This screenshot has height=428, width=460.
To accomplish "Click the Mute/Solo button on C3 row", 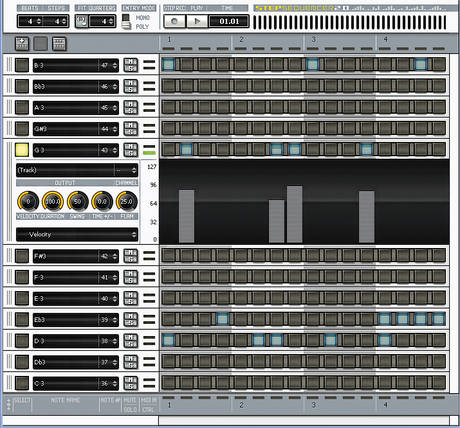I will click(x=131, y=383).
